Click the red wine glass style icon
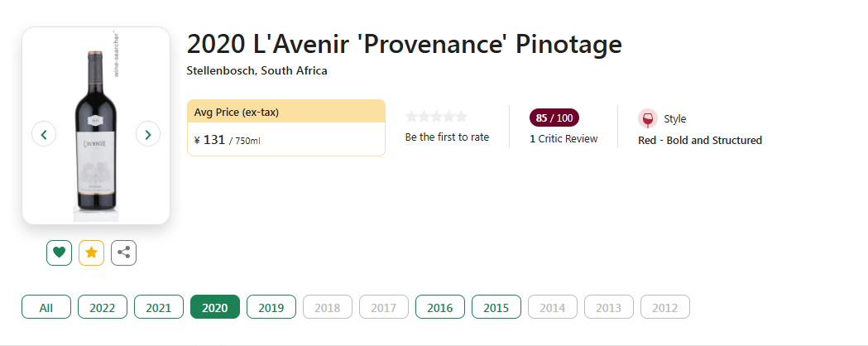This screenshot has width=868, height=346. (648, 118)
